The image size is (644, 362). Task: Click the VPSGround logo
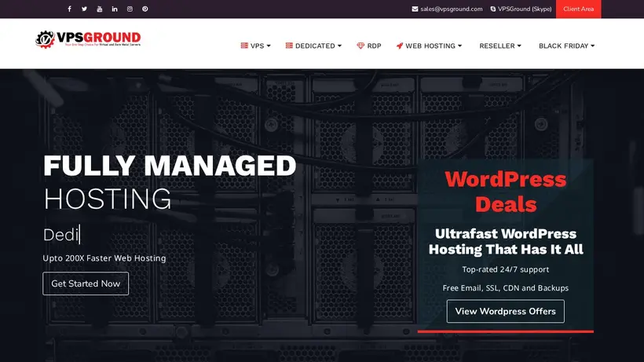pyautogui.click(x=88, y=39)
